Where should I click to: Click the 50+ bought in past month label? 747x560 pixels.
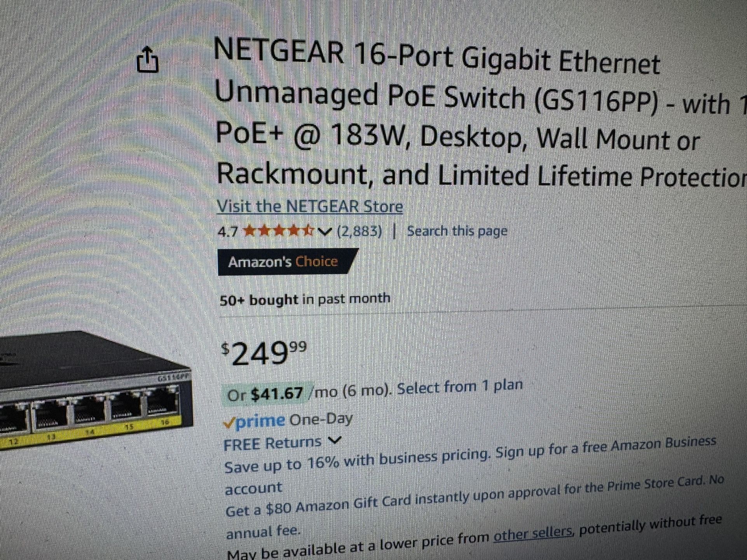[x=305, y=299]
